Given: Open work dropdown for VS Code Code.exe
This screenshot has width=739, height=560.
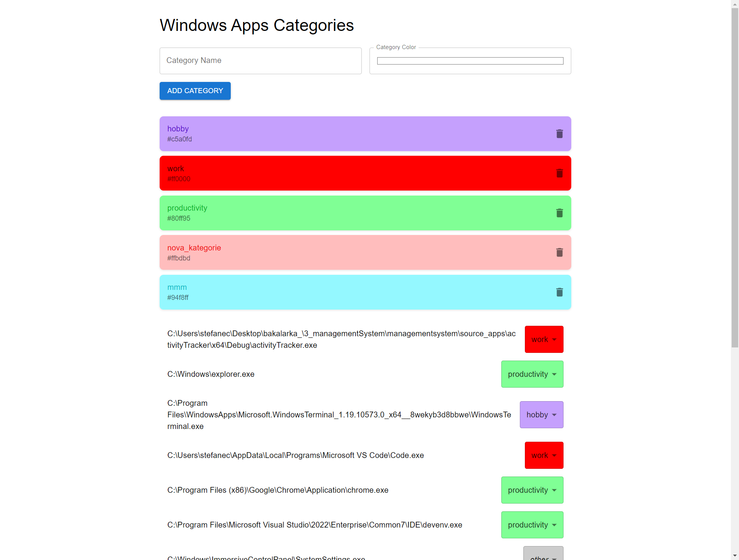Looking at the screenshot, I should (544, 455).
